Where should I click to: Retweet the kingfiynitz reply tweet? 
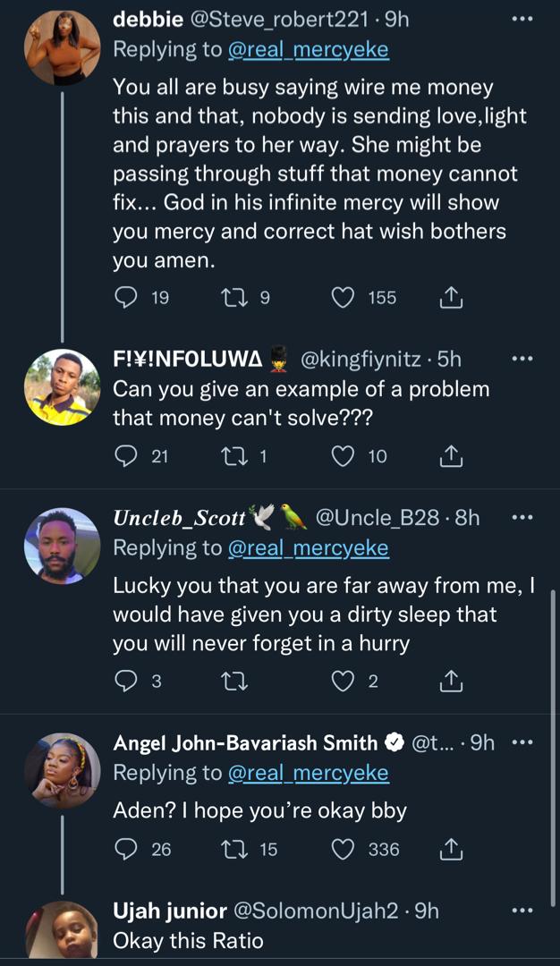(234, 456)
